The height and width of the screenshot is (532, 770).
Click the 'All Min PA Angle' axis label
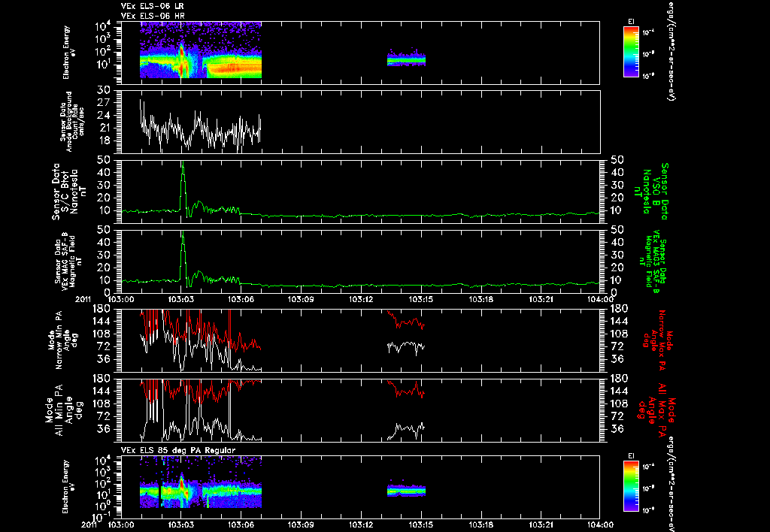click(x=64, y=410)
